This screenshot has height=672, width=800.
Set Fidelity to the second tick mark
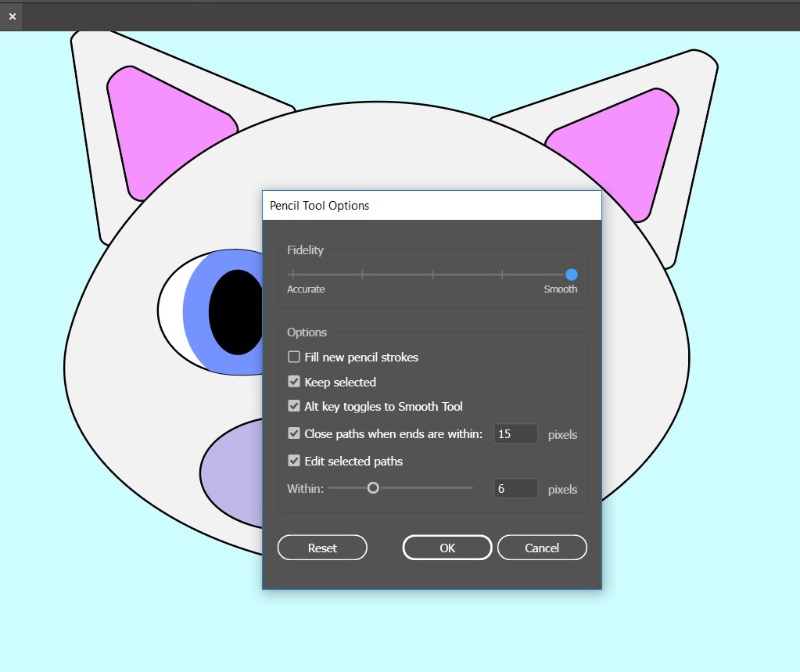point(362,275)
